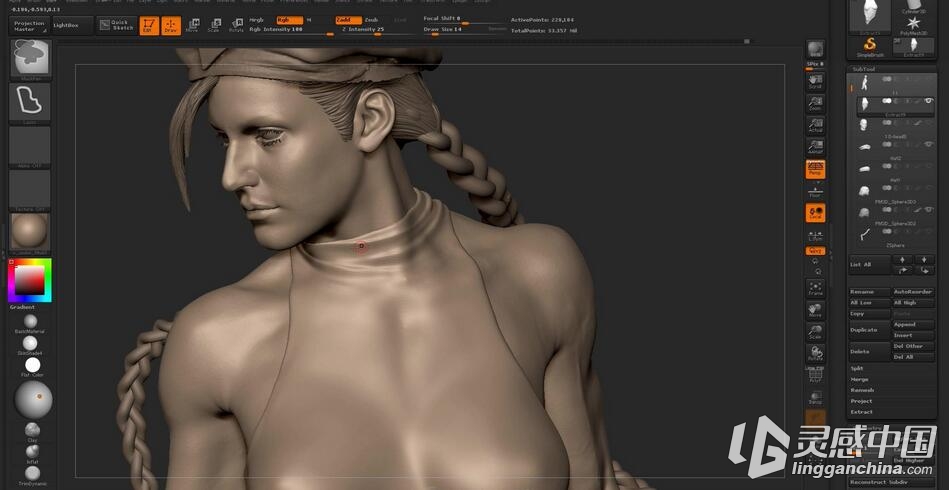Toggle Persp perspective mode
This screenshot has height=490, width=949.
click(815, 169)
